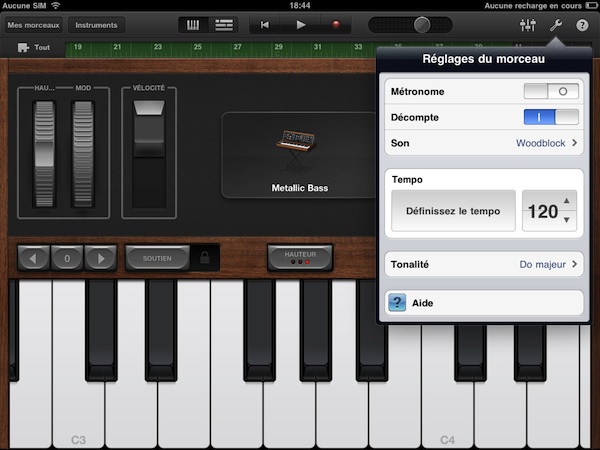The width and height of the screenshot is (600, 450).
Task: Click bar 31 on the timeline ruler
Action: [318, 47]
